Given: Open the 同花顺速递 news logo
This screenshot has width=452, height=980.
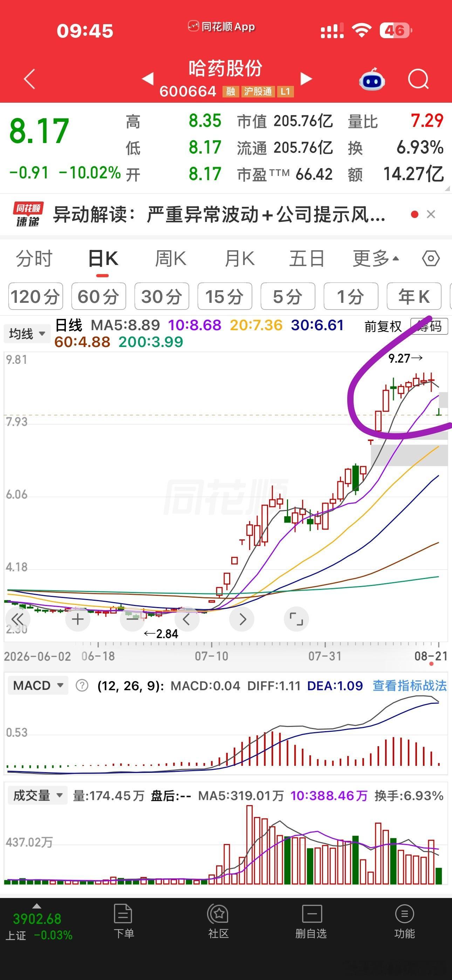Looking at the screenshot, I should coord(28,214).
